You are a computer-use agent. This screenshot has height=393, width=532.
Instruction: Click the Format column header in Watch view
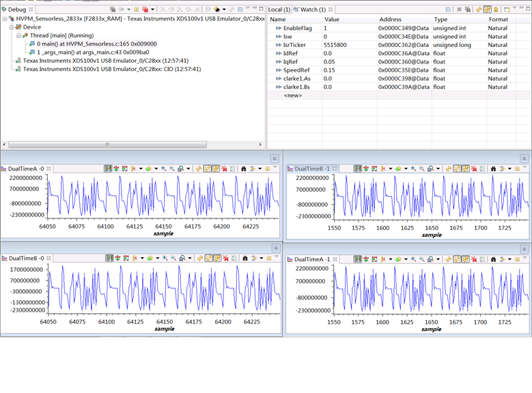tap(498, 19)
